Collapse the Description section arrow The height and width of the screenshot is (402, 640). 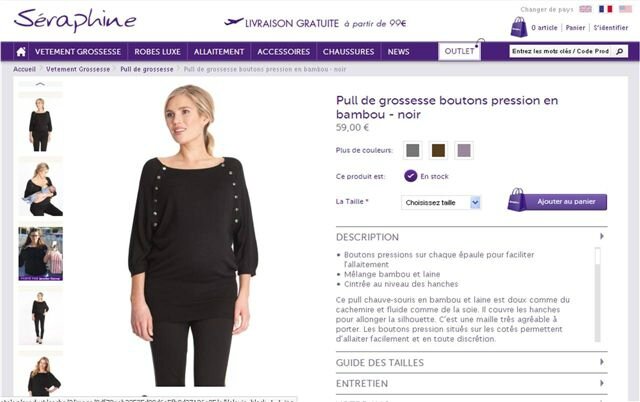click(x=602, y=236)
